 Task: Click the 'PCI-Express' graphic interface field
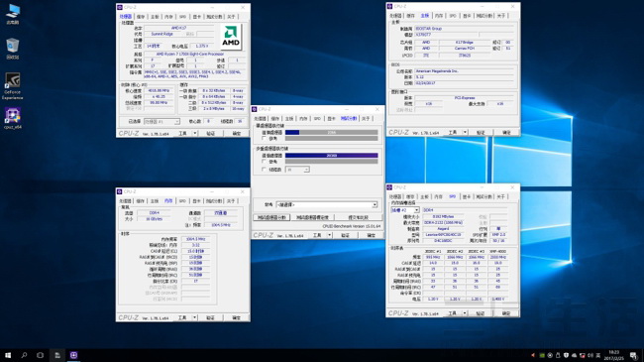[464, 98]
